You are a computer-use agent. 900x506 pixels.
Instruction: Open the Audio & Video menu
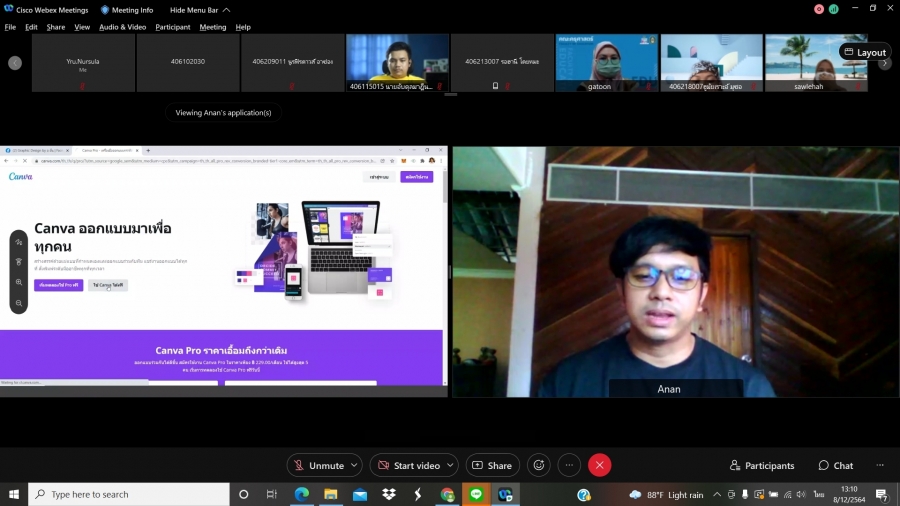click(x=122, y=27)
